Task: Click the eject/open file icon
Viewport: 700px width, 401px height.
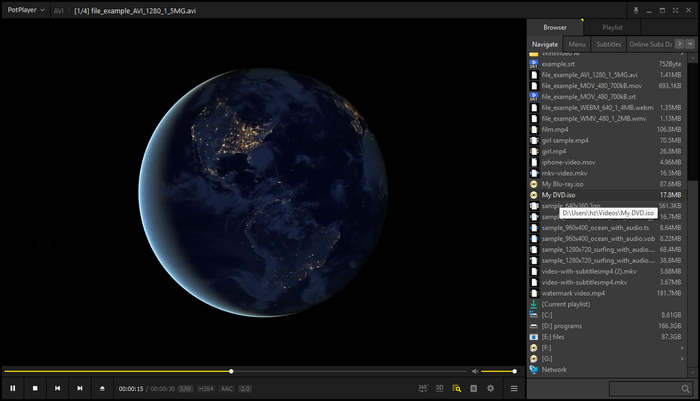Action: [x=102, y=388]
